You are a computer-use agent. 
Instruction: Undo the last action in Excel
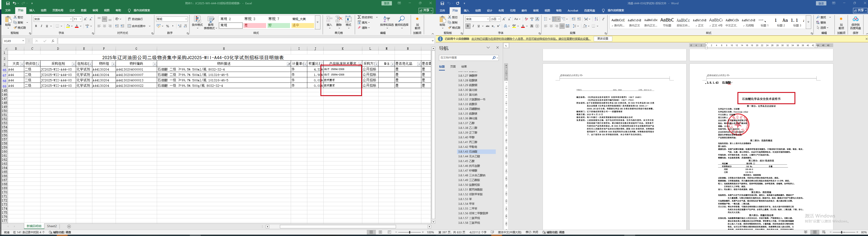(14, 3)
